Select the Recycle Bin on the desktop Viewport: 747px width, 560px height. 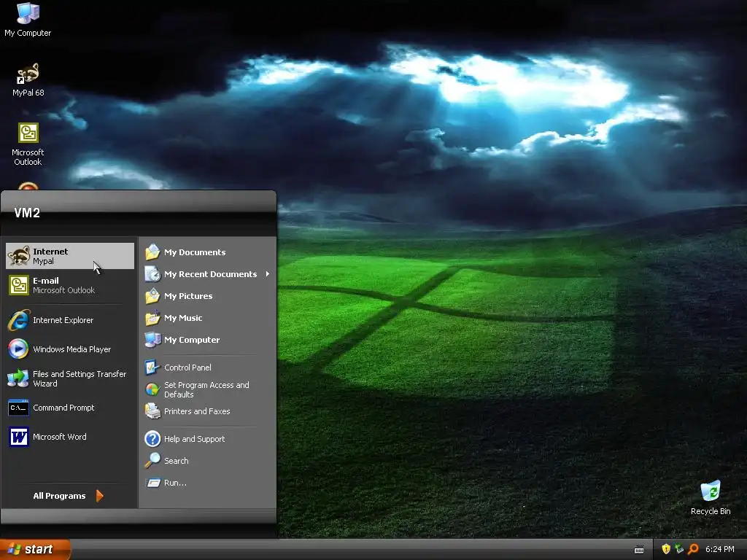point(711,498)
